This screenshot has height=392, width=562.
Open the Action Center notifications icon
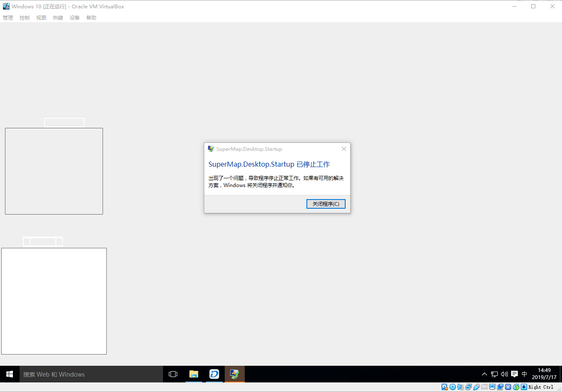(514, 374)
